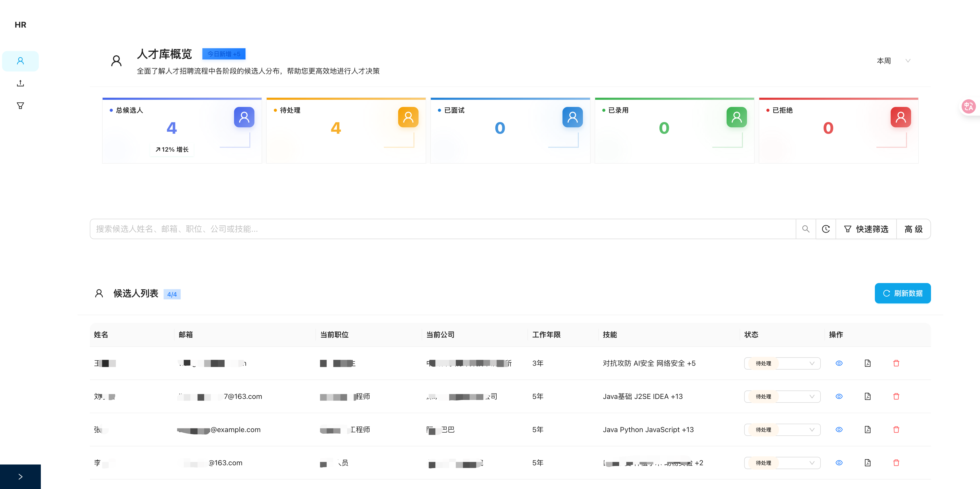
Task: Click the 今日新增 +5 badge
Action: 224,54
